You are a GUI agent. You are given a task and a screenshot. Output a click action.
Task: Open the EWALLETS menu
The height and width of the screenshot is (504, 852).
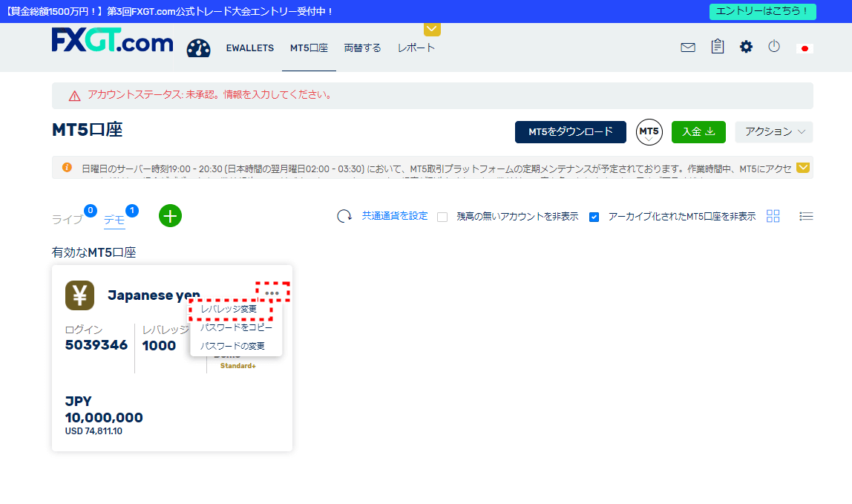(250, 48)
